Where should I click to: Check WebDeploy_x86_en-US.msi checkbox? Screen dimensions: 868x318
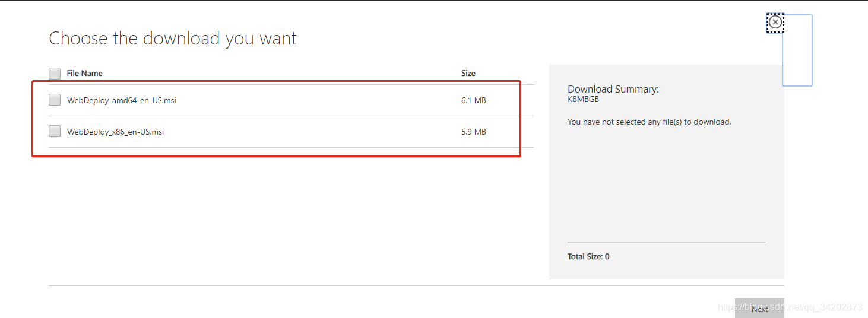point(55,132)
